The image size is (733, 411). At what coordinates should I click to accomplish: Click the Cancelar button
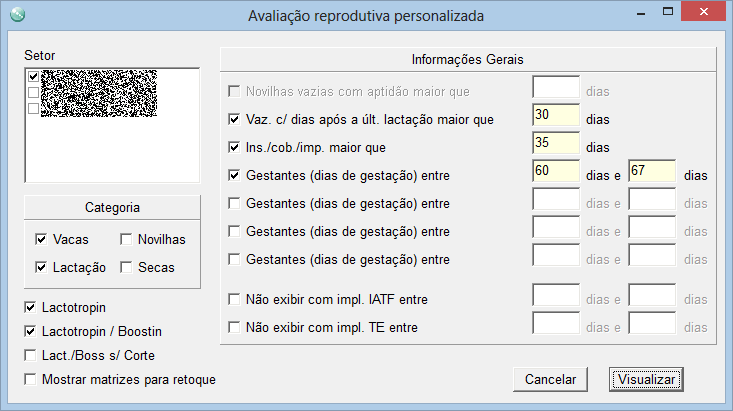pyautogui.click(x=550, y=379)
